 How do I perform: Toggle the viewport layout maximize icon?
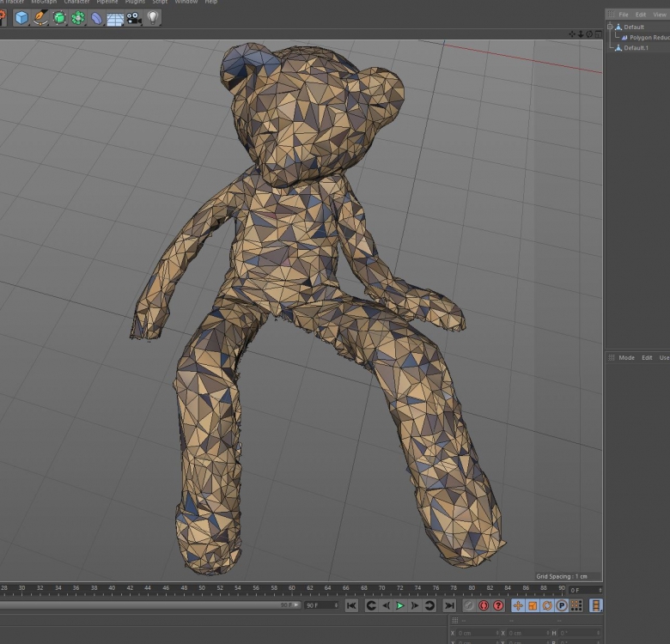point(597,34)
